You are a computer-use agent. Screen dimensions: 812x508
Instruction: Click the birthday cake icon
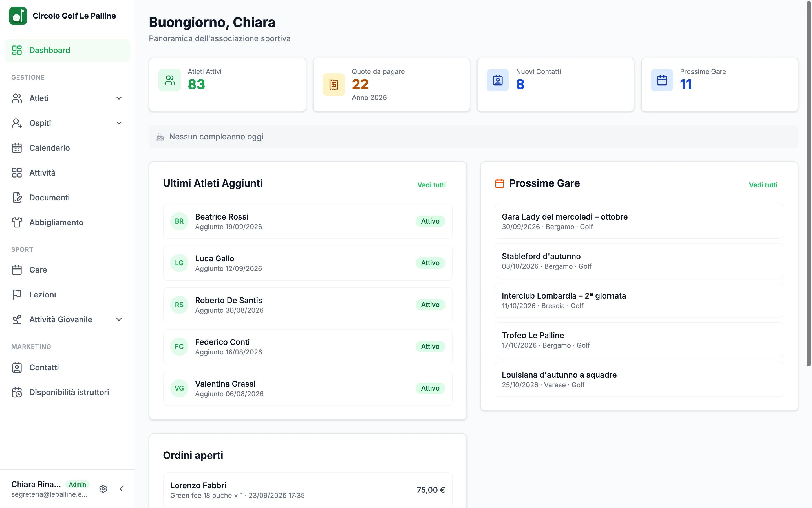[x=160, y=137]
